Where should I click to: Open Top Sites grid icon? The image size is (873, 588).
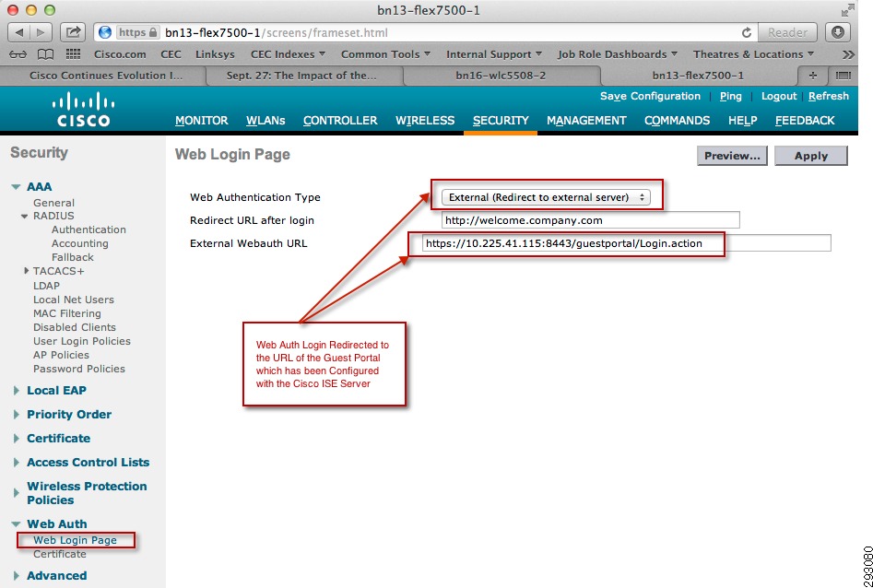(73, 54)
